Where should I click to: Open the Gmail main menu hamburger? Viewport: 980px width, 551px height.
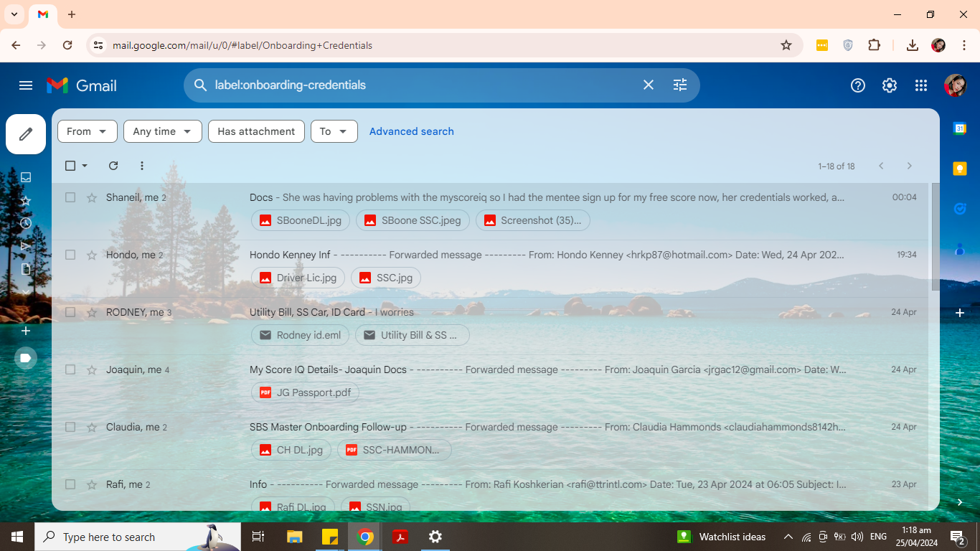[26, 85]
